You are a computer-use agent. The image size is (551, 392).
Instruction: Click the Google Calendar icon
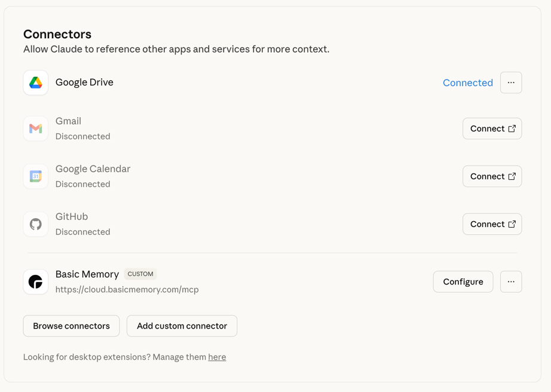click(36, 176)
